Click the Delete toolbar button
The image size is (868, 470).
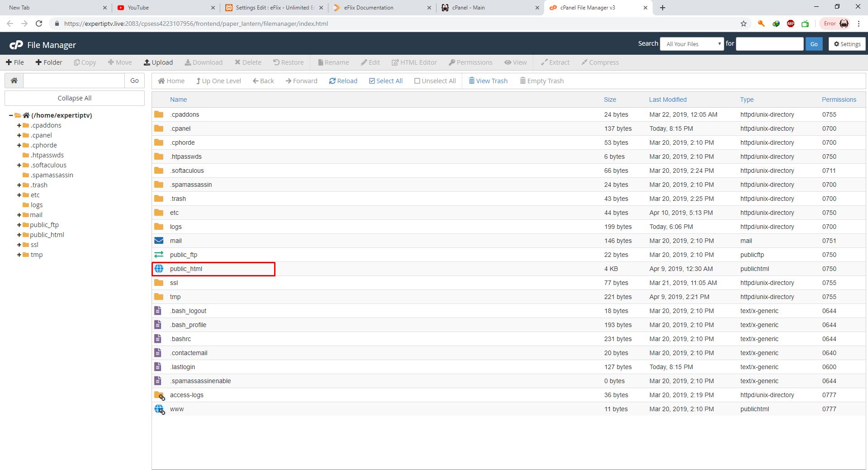[x=248, y=62]
